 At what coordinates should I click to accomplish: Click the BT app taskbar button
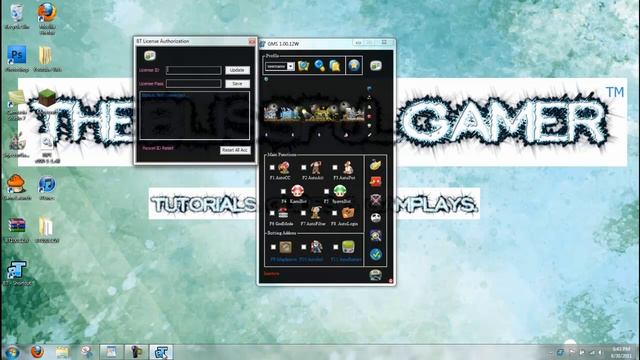tap(161, 352)
